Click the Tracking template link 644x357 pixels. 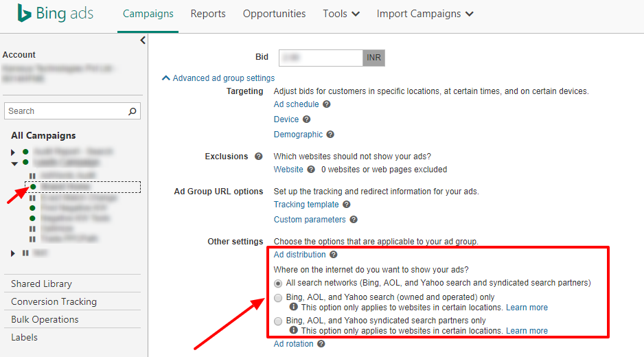[x=306, y=204]
